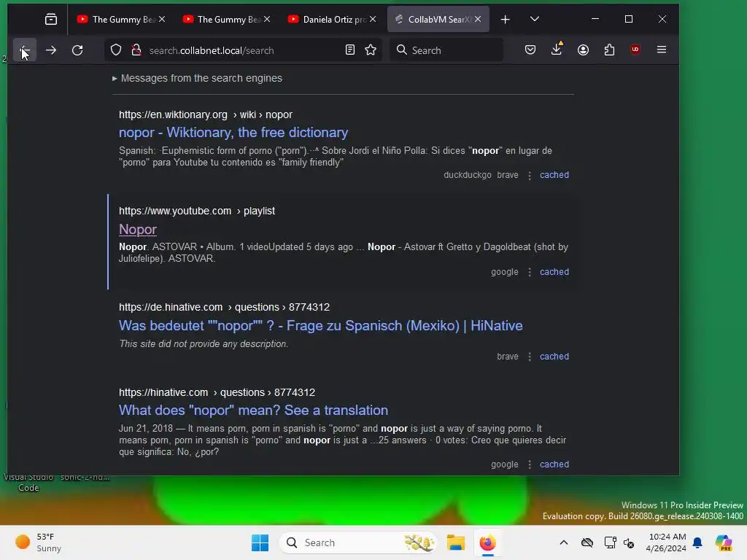Open the Windows Start menu
Viewport: 747px width, 560px height.
(260, 542)
